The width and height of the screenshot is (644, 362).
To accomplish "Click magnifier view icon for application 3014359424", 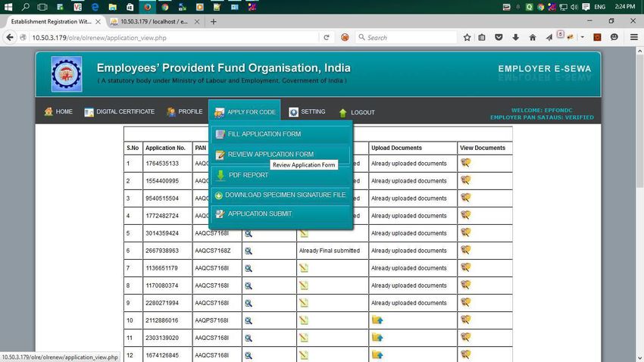I will pyautogui.click(x=249, y=233).
